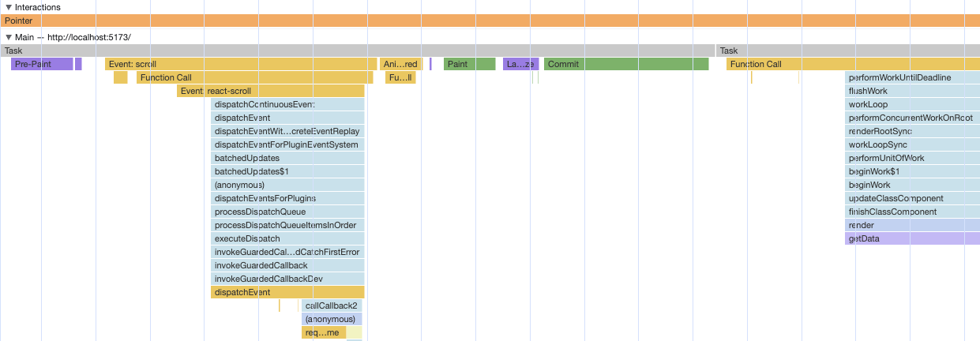Collapse the Interactions track triangle
The height and width of the screenshot is (341, 980).
(x=9, y=7)
